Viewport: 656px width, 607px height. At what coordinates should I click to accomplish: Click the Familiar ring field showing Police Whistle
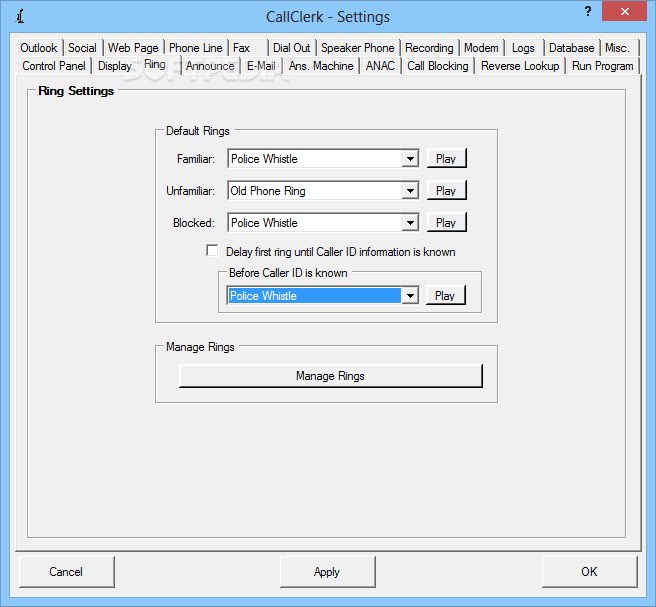pyautogui.click(x=323, y=159)
